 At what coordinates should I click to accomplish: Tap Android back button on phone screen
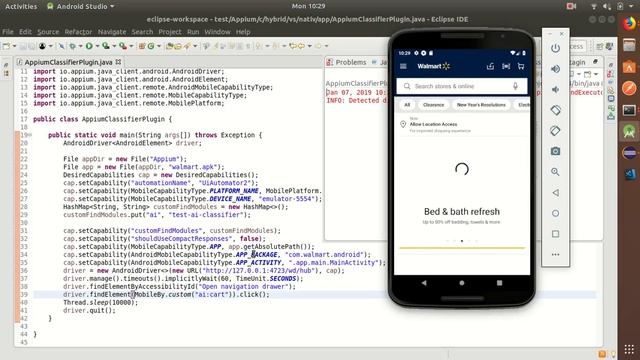click(x=424, y=283)
